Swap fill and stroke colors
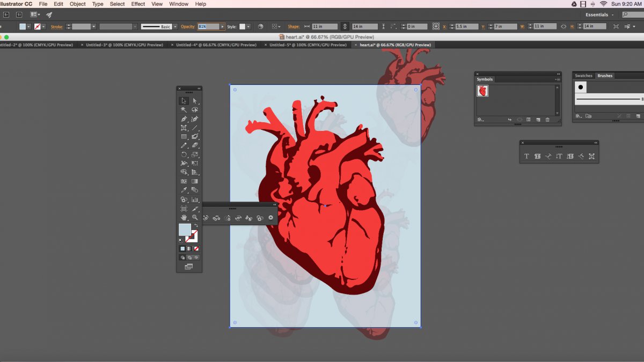This screenshot has width=644, height=362. click(x=196, y=226)
